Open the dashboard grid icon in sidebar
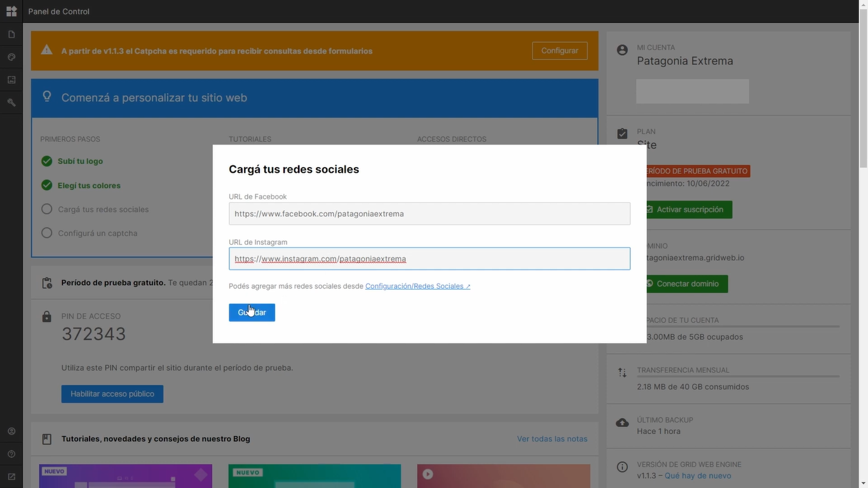 pos(11,11)
